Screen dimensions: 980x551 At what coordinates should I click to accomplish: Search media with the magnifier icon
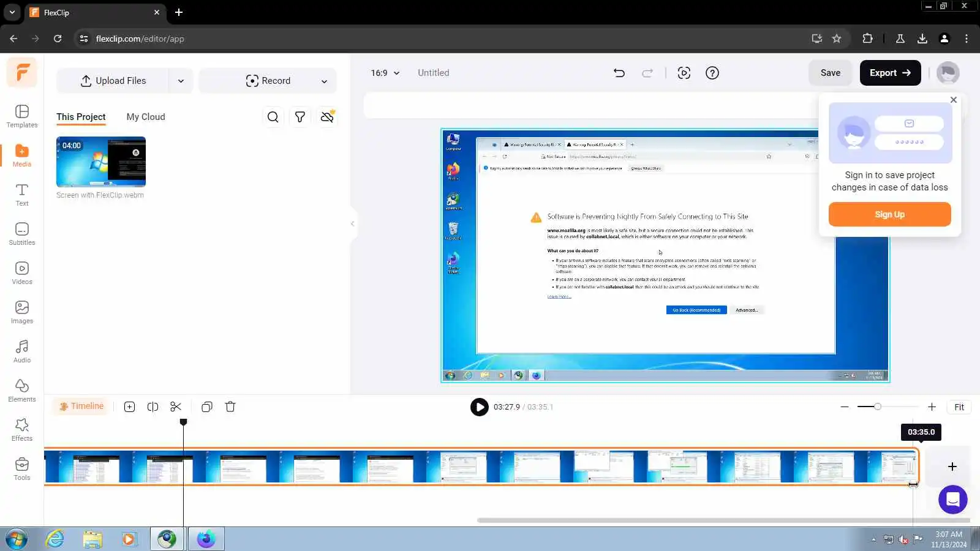click(273, 117)
